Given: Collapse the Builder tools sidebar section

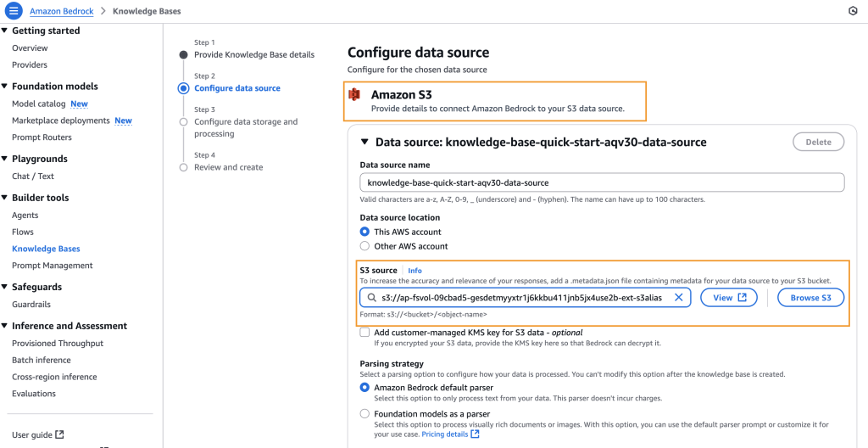Looking at the screenshot, I should click(5, 198).
